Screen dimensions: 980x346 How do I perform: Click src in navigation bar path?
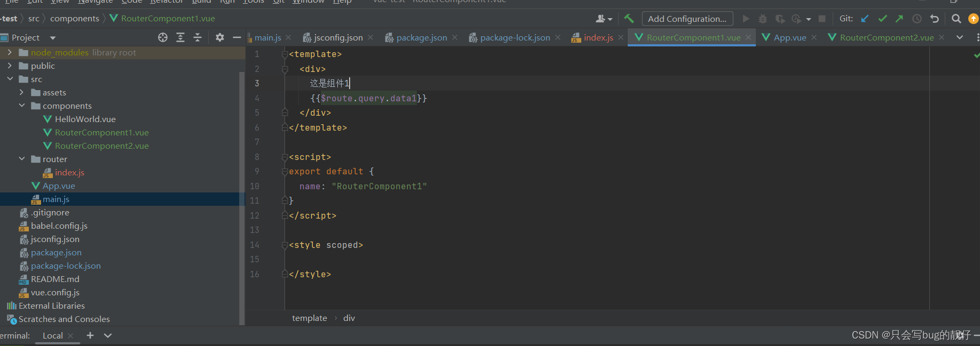tap(34, 19)
